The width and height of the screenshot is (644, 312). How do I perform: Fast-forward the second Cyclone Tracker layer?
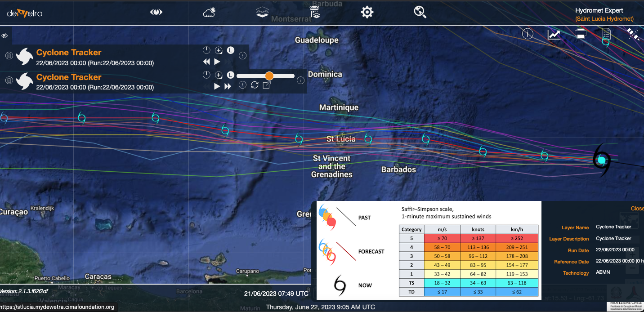(x=228, y=86)
